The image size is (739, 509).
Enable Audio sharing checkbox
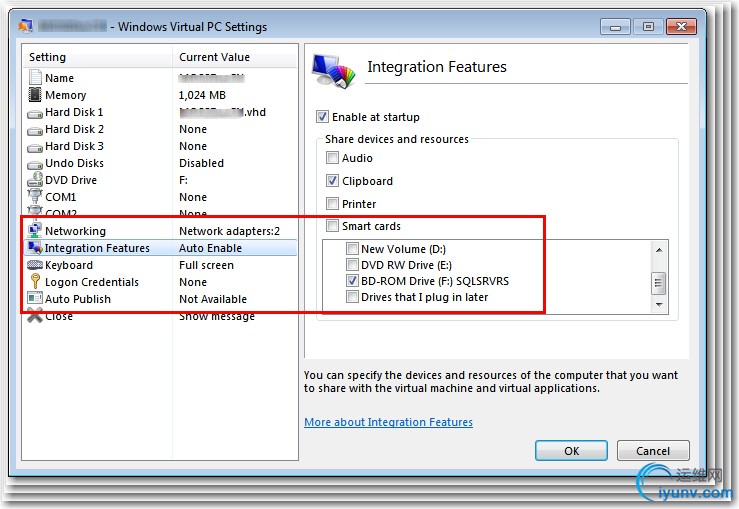point(332,157)
